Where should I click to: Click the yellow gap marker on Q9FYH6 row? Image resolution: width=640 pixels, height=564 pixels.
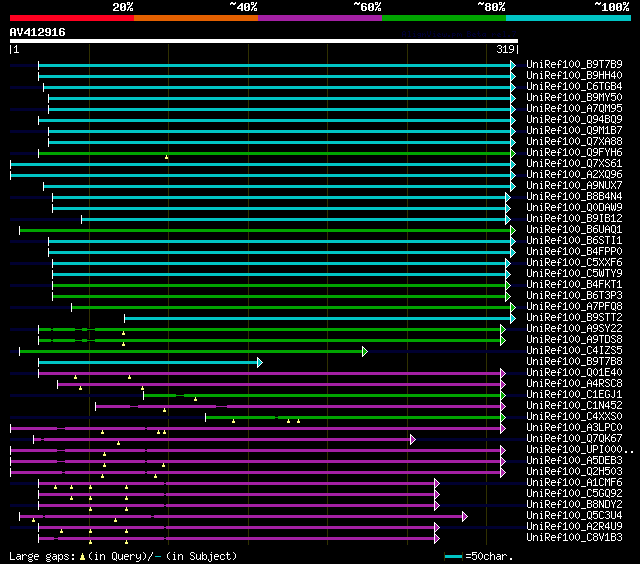tap(167, 157)
